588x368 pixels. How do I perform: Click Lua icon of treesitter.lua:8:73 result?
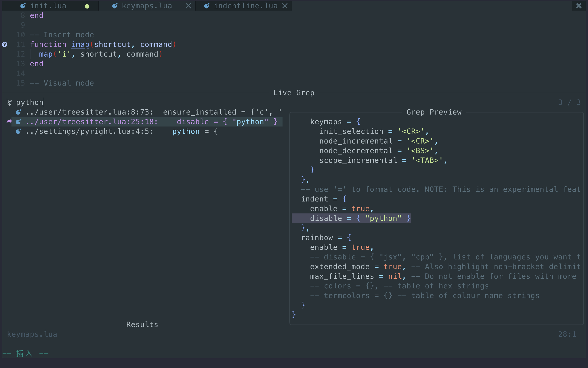[18, 112]
